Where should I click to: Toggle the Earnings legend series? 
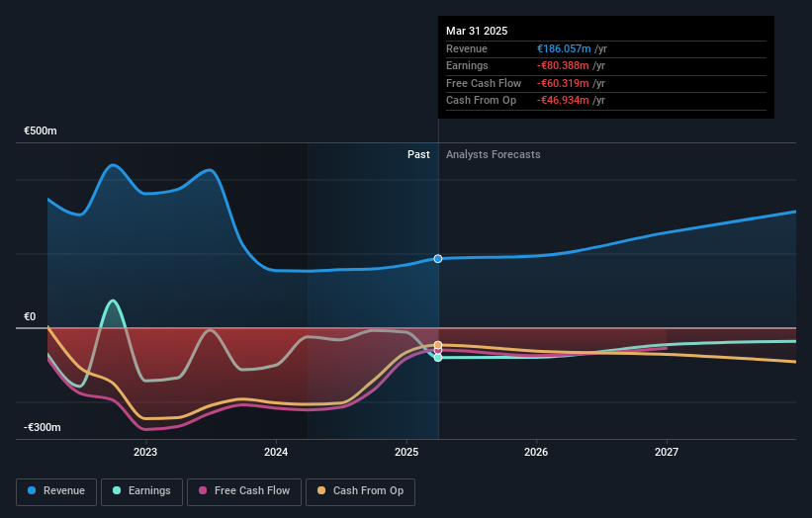(141, 491)
